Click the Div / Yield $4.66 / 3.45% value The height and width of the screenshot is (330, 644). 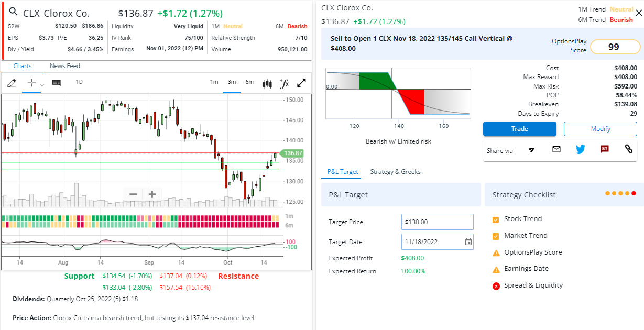pyautogui.click(x=85, y=49)
